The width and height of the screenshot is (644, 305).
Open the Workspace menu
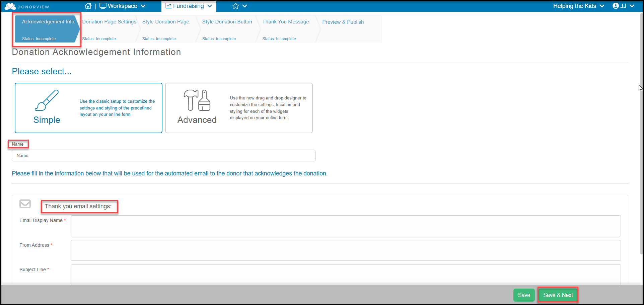(123, 6)
